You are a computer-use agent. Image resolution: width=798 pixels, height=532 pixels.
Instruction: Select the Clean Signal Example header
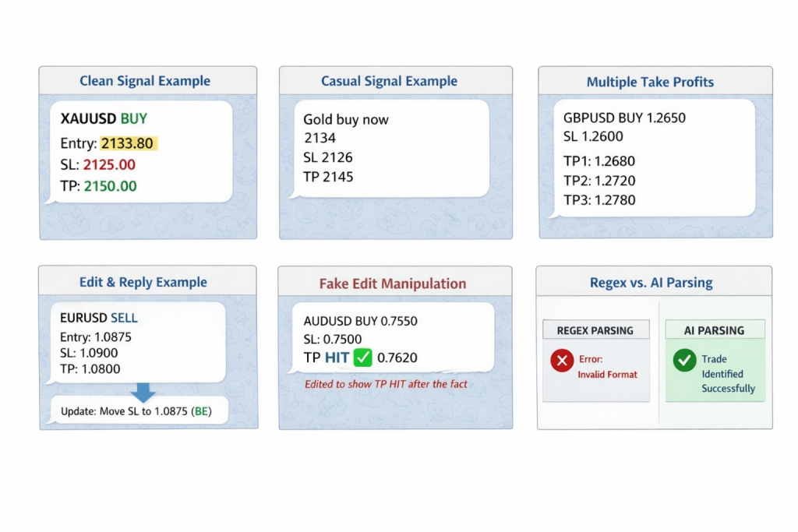tap(145, 81)
